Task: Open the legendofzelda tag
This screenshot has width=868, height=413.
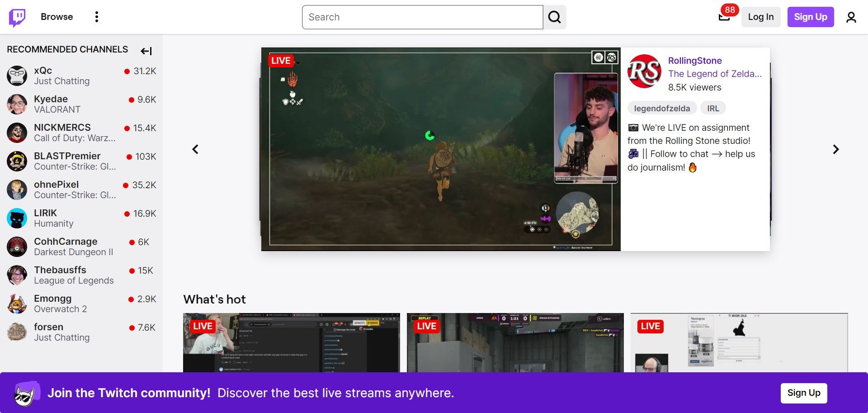Action: [x=662, y=108]
